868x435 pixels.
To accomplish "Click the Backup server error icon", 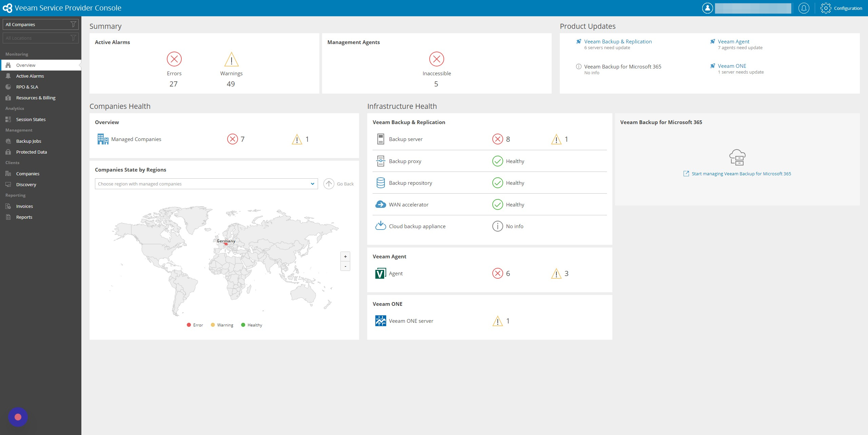I will tap(497, 139).
